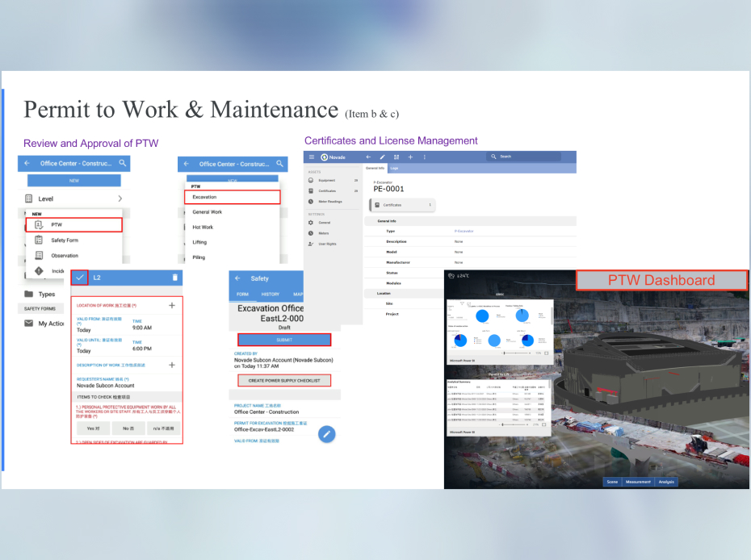Select 'n/a' for PPE check item

pos(164,428)
